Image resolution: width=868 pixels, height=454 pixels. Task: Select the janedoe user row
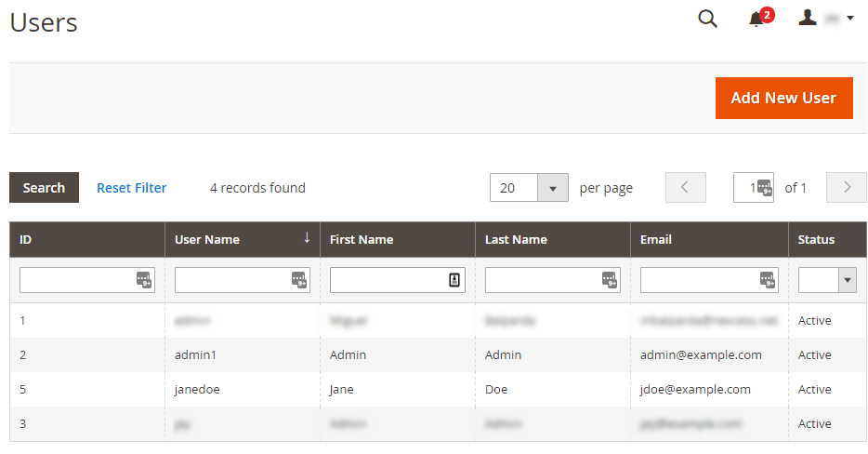(197, 389)
